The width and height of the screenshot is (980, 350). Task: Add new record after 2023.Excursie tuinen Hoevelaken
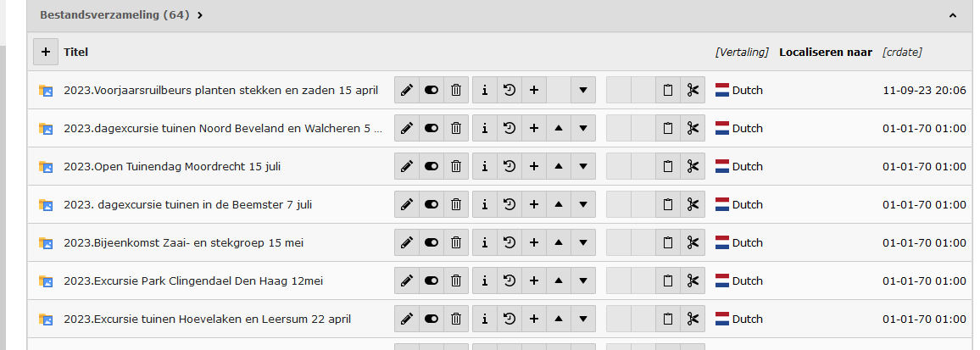pyautogui.click(x=534, y=319)
